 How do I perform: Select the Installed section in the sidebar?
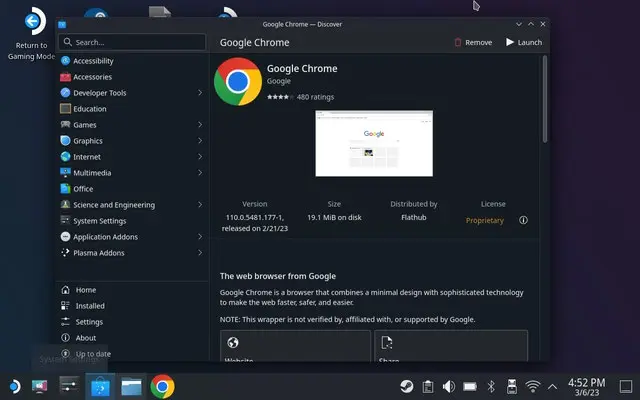(90, 306)
